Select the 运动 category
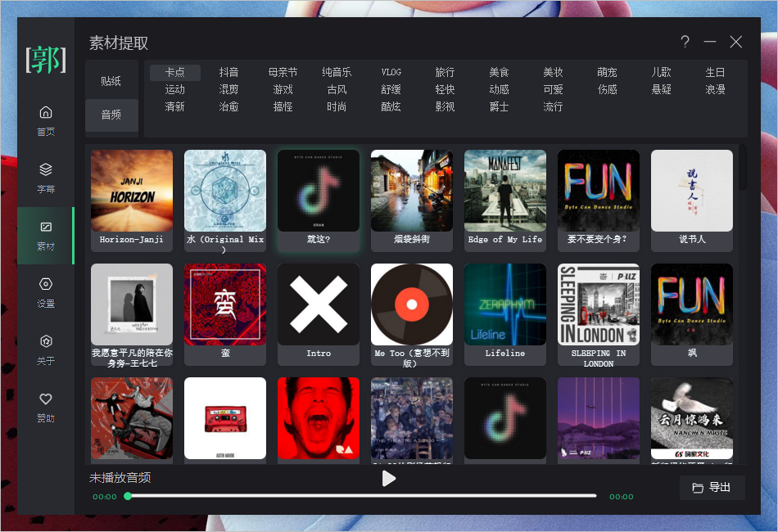Viewport: 778px width, 532px height. (x=174, y=90)
